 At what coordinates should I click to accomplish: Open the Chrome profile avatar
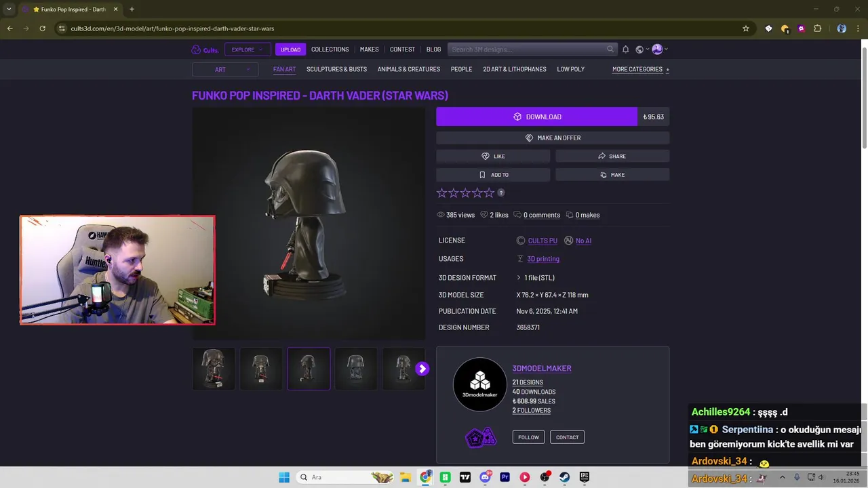(842, 28)
